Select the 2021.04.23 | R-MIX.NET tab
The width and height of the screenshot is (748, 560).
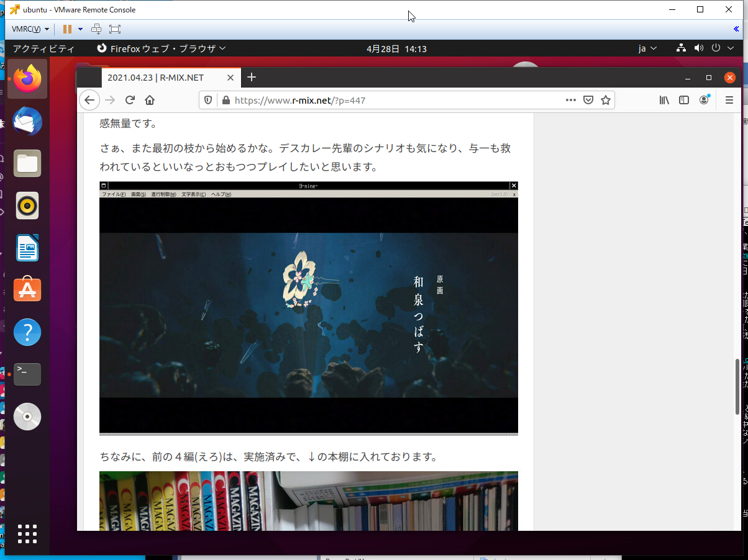click(162, 78)
